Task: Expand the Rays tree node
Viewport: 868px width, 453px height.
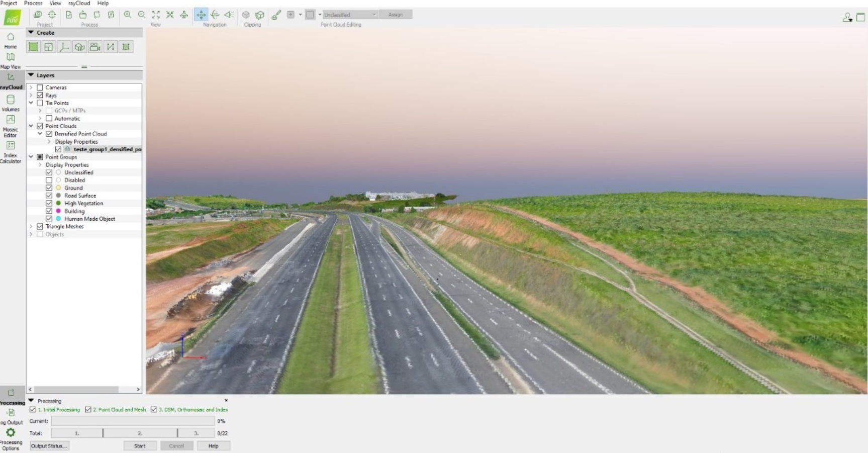Action: 31,95
